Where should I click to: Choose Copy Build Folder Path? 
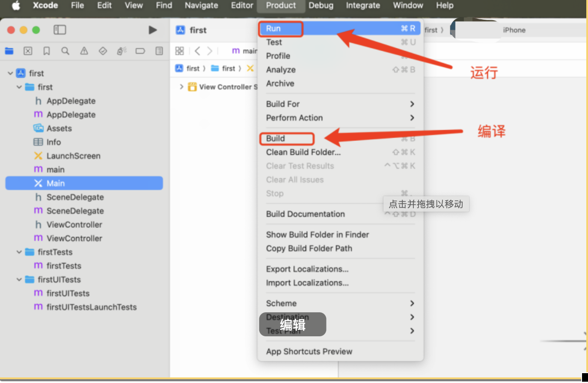pyautogui.click(x=340, y=248)
